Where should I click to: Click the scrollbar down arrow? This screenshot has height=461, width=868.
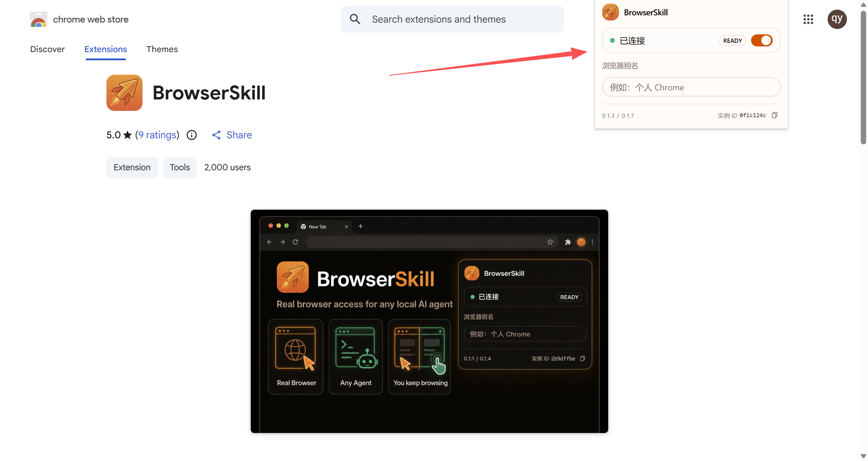tap(863, 456)
